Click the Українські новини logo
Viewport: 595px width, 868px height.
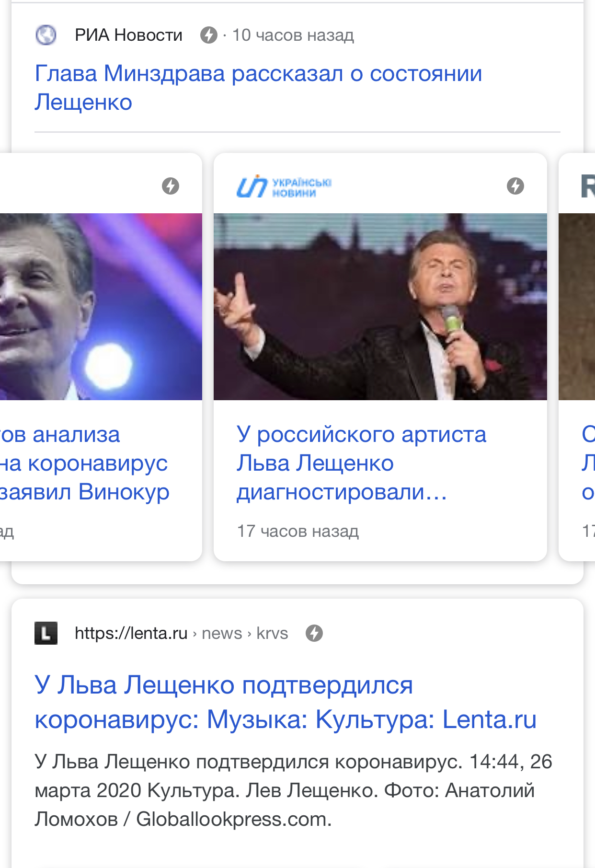tap(284, 186)
